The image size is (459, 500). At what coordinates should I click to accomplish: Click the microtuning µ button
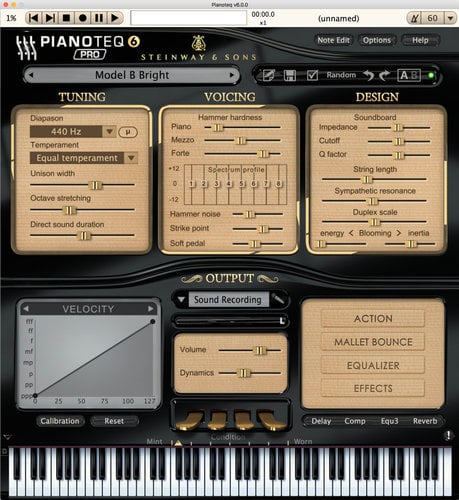coord(128,132)
